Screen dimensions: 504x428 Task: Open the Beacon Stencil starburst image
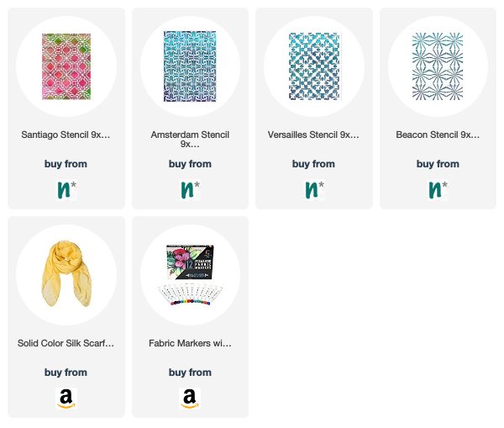coord(438,66)
